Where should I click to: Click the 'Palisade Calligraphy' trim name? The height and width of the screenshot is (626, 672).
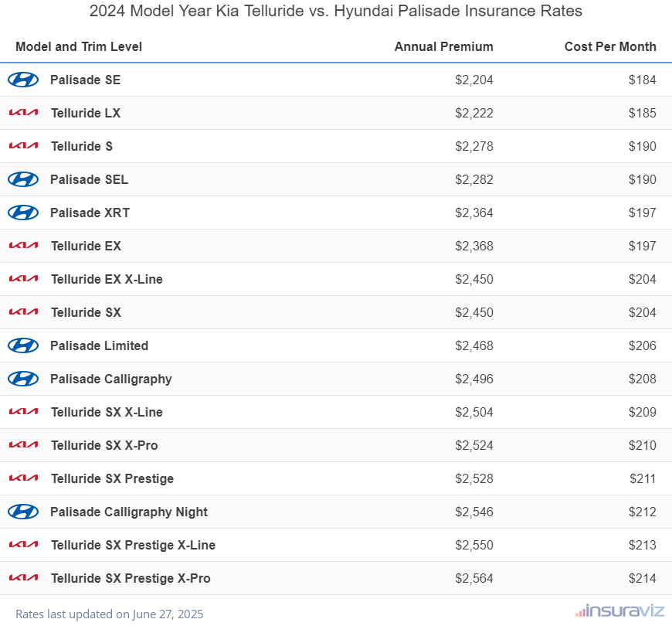111,379
